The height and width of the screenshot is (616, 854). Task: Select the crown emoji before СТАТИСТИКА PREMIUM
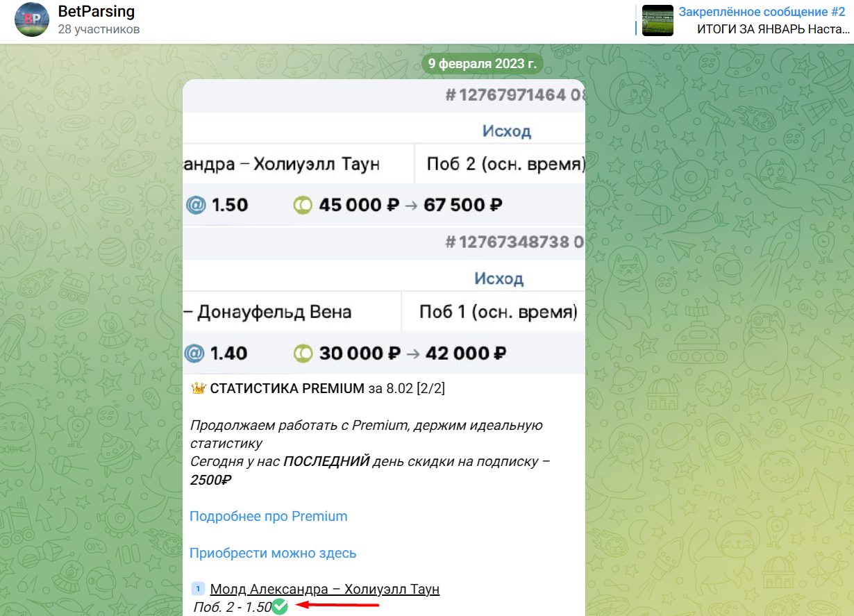pyautogui.click(x=197, y=388)
